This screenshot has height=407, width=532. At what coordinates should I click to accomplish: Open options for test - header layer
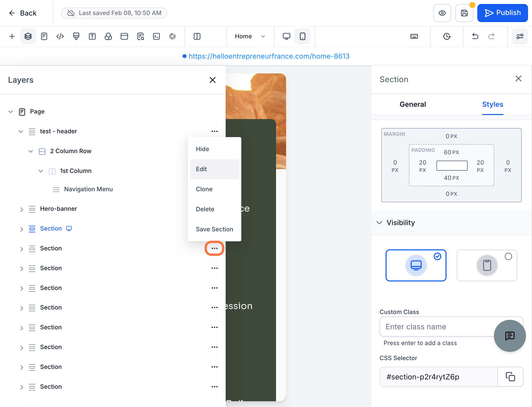214,131
